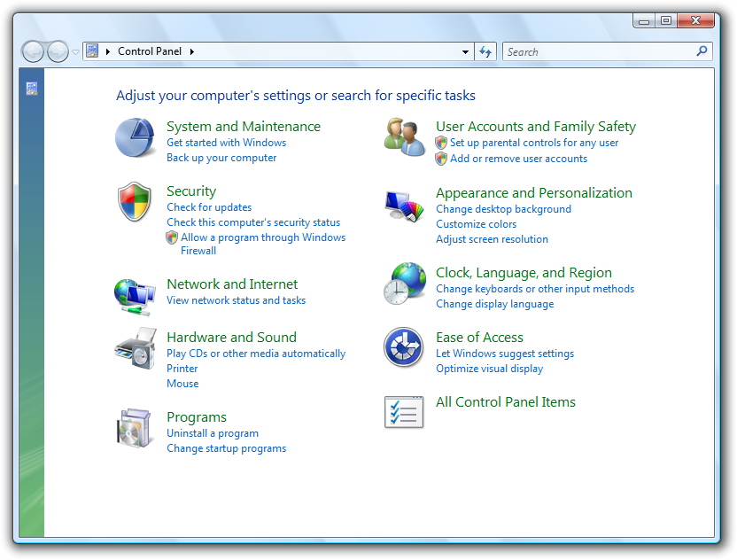Open Network and Internet heading
Viewport: 737px width, 560px height.
[x=232, y=284]
